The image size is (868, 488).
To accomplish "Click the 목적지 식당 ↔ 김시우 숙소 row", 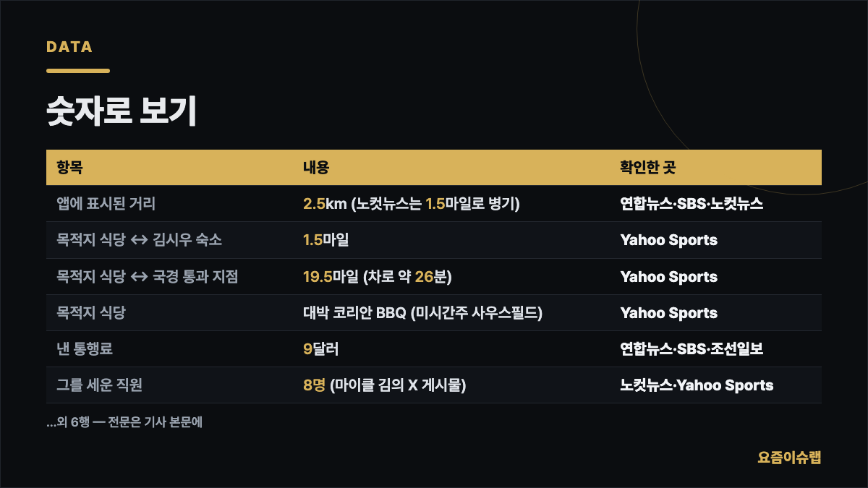I will coord(434,240).
